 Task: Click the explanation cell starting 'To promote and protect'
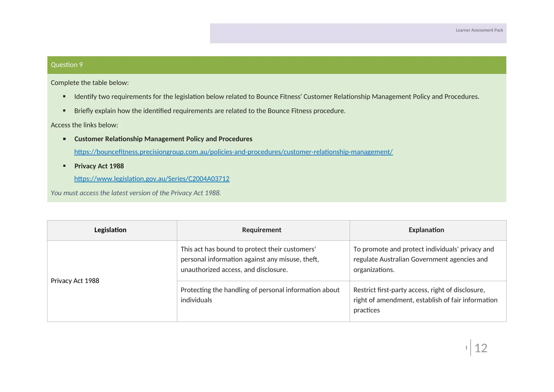tap(428, 261)
